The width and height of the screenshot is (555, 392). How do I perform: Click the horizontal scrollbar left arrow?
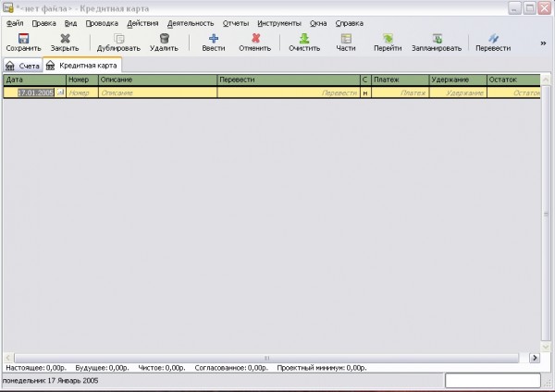click(x=8, y=358)
